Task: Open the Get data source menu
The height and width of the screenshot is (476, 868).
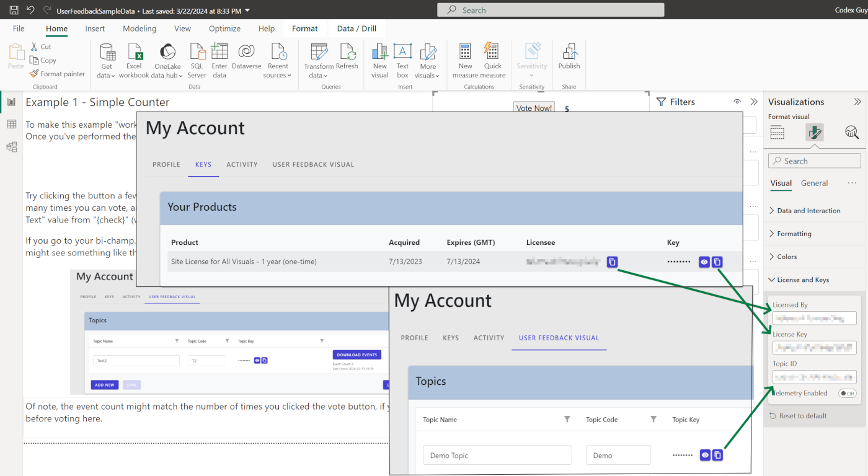Action: (107, 61)
